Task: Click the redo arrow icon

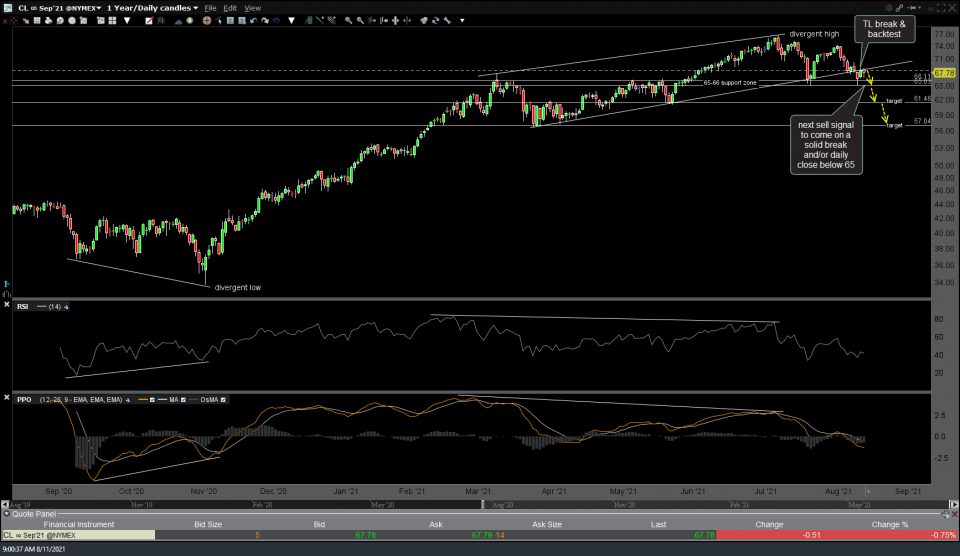Action: coord(264,21)
